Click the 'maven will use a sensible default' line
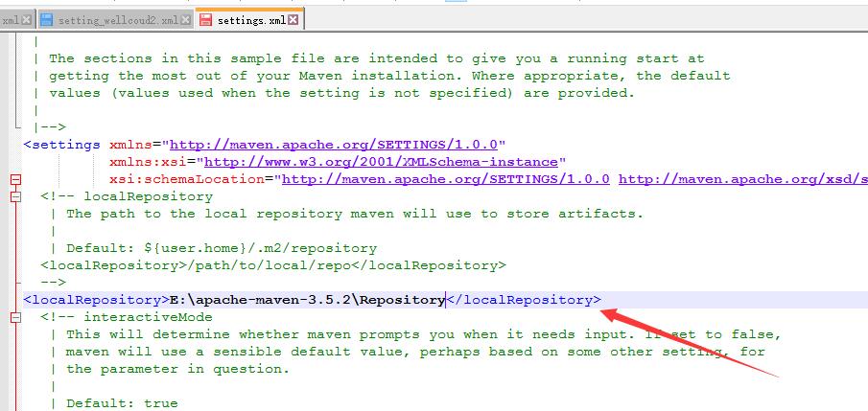This screenshot has width=868, height=411. [408, 352]
